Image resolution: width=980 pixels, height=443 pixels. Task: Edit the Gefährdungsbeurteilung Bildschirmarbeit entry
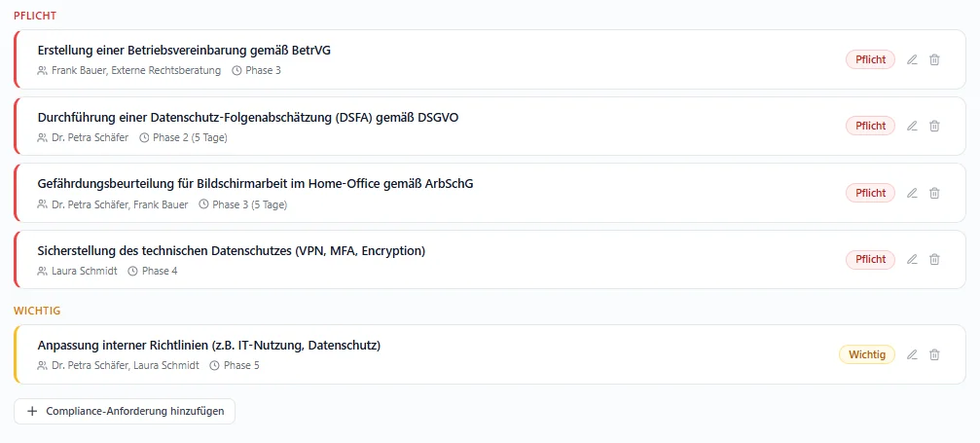click(x=912, y=193)
